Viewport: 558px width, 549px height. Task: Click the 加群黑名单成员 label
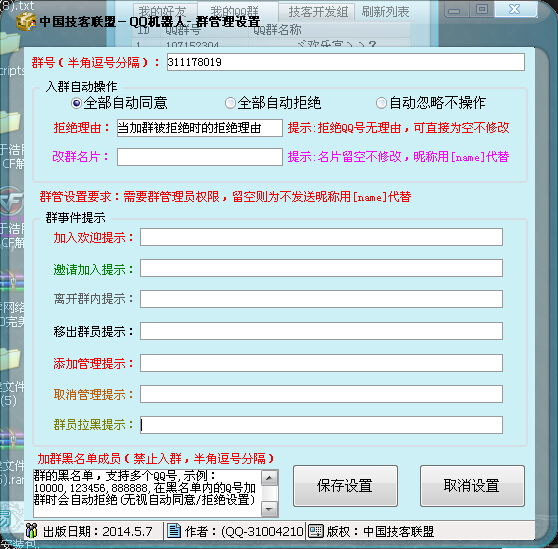pos(156,459)
